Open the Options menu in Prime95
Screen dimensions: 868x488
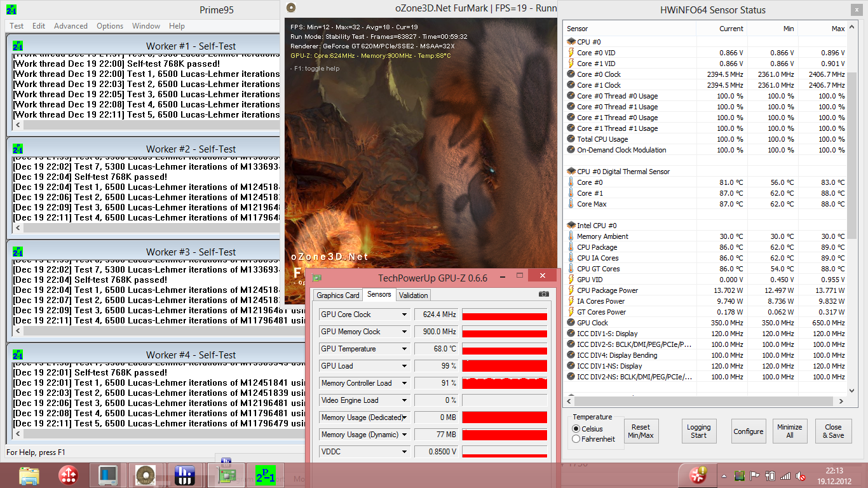click(110, 26)
